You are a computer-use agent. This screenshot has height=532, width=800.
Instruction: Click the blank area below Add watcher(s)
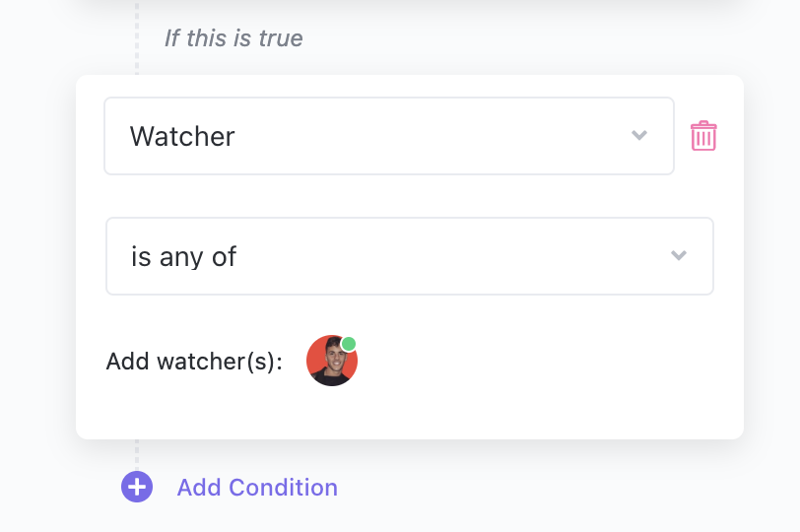[x=394, y=414]
